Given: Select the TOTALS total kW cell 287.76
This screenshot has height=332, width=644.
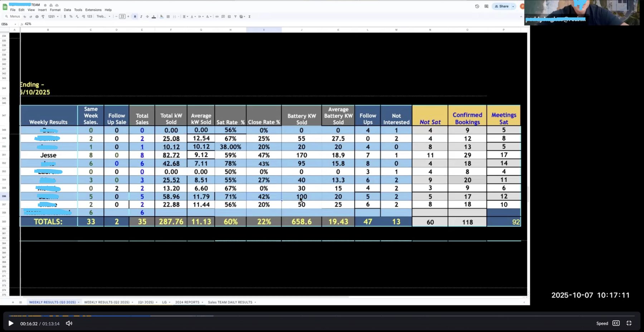Looking at the screenshot, I should tap(171, 222).
